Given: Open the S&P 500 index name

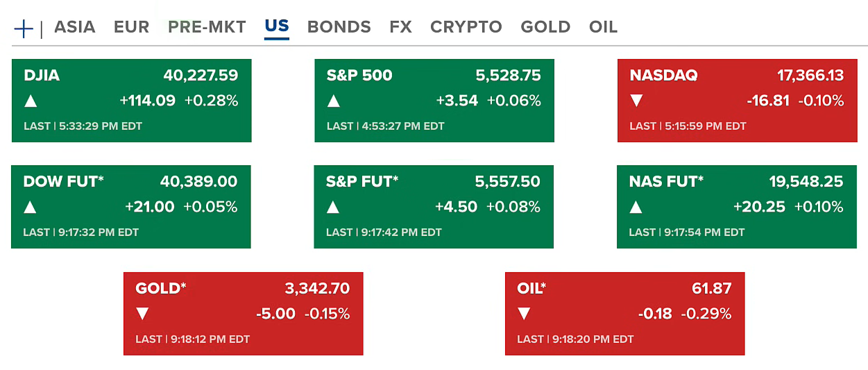Looking at the screenshot, I should point(359,76).
